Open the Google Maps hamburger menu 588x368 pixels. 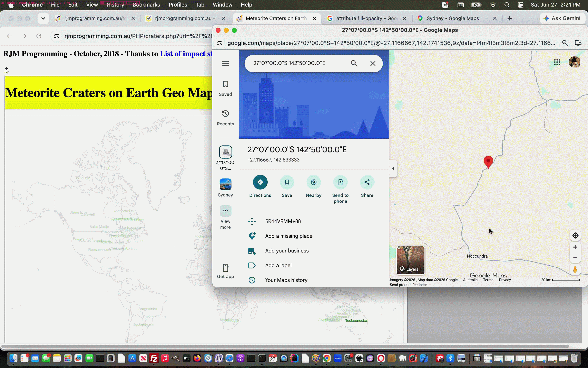(x=225, y=63)
